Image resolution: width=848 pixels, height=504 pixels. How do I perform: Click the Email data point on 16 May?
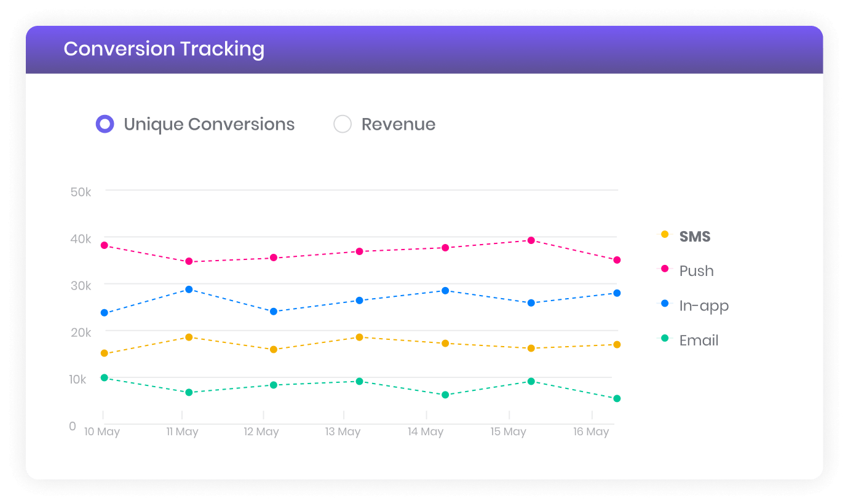[617, 399]
